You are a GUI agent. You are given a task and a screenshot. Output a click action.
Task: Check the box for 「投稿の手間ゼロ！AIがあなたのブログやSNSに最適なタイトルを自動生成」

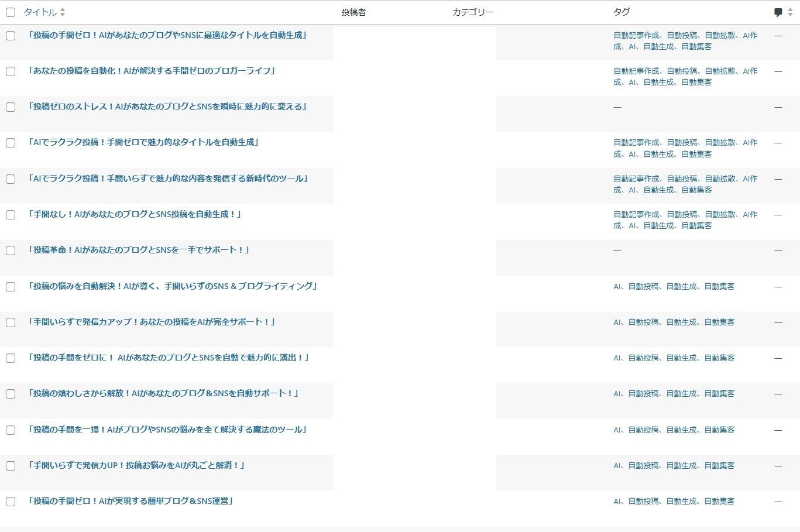11,36
